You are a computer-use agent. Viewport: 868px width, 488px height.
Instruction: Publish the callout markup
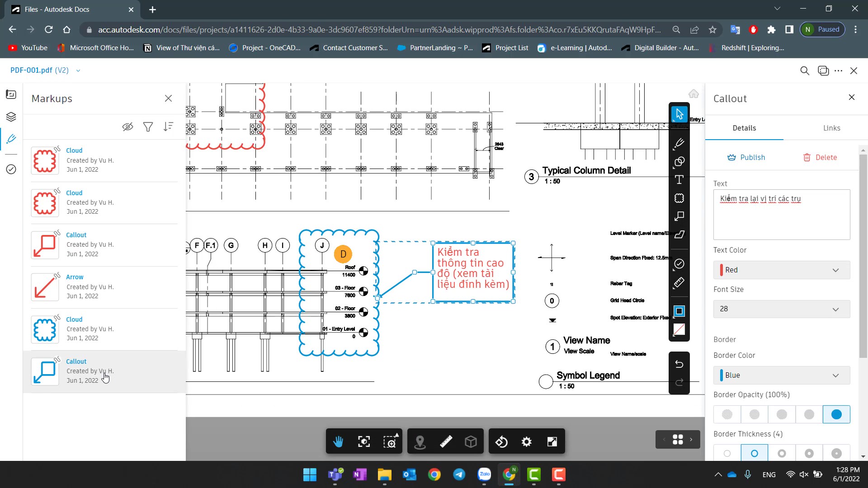tap(746, 157)
